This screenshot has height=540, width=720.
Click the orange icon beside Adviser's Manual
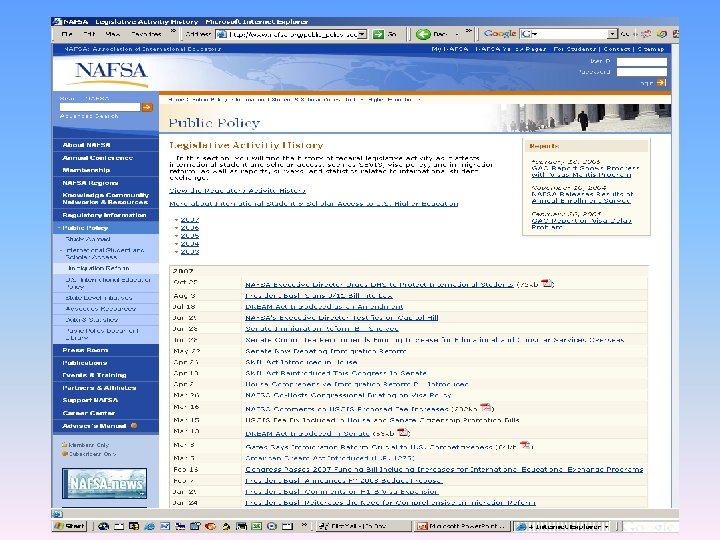134,426
